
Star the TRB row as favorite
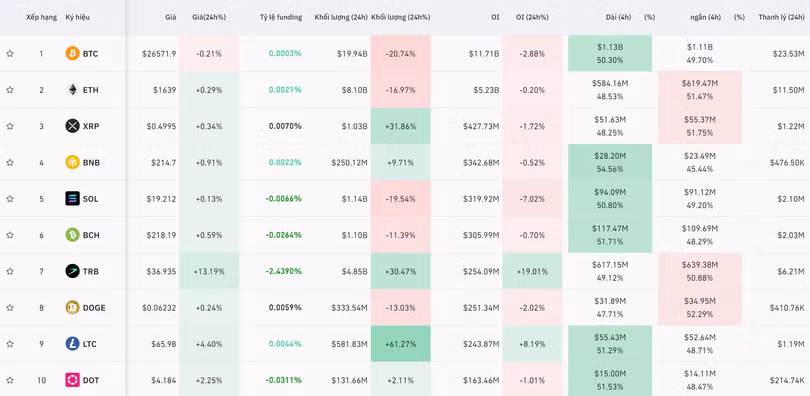10,271
